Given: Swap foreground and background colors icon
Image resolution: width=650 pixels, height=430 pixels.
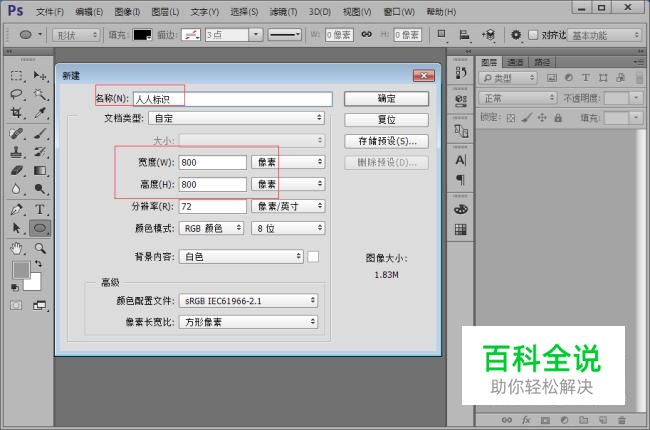Looking at the screenshot, I should (38, 263).
